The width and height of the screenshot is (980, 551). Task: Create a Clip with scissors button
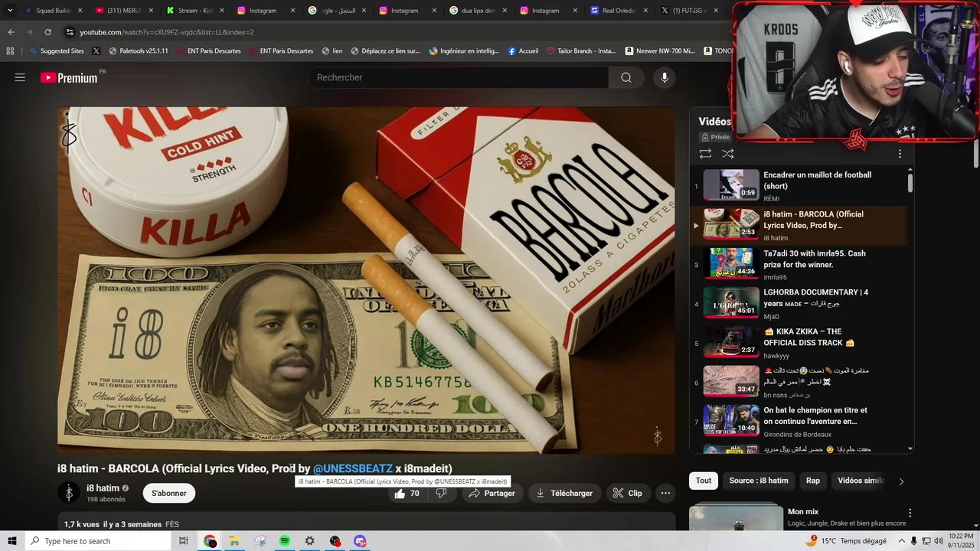point(627,494)
